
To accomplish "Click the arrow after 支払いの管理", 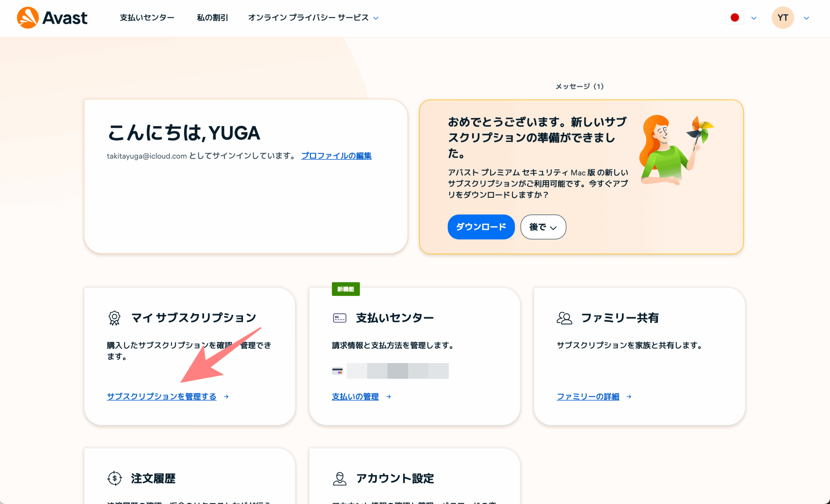I will click(x=388, y=397).
